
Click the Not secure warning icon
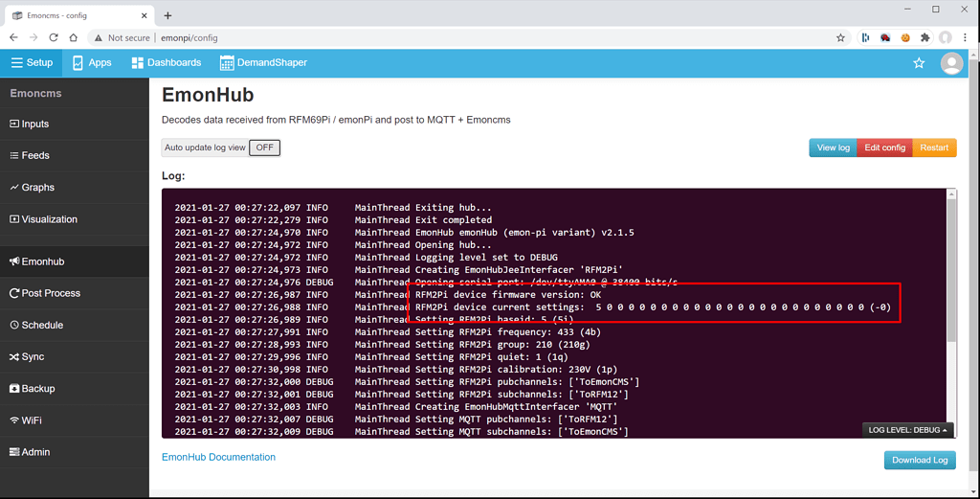point(99,37)
